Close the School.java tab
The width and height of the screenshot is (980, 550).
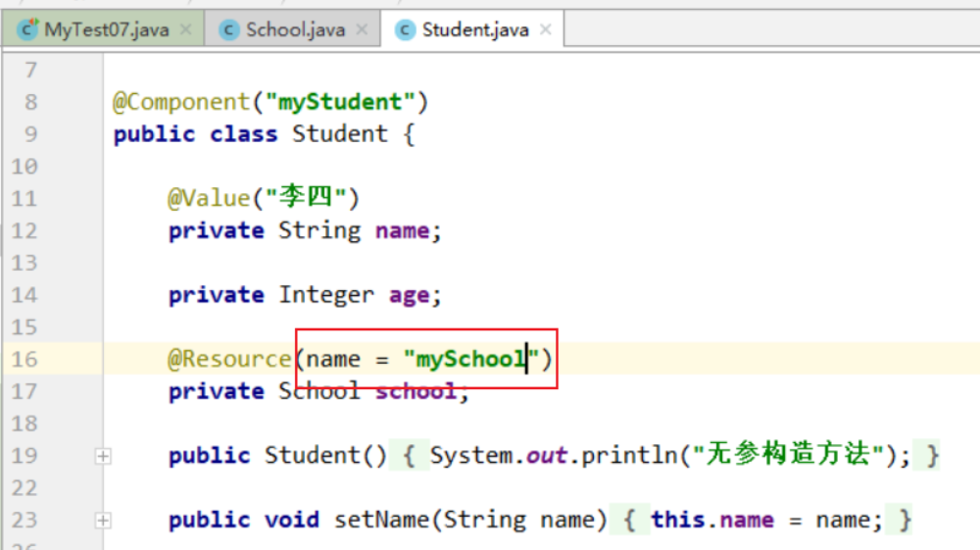tap(362, 29)
